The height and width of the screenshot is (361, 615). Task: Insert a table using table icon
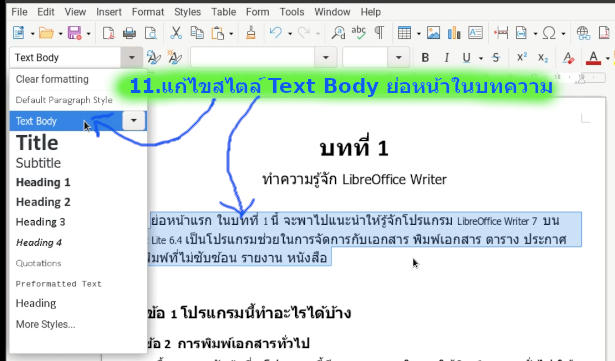pyautogui.click(x=404, y=33)
